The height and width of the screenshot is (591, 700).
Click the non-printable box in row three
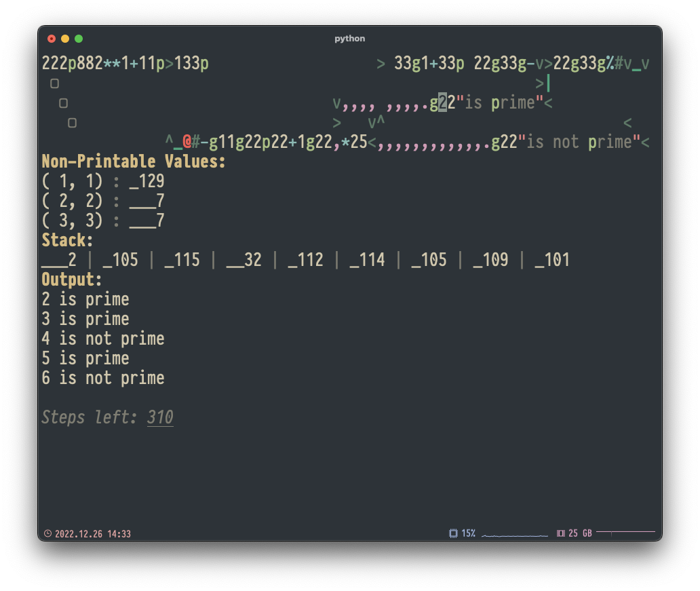63,103
